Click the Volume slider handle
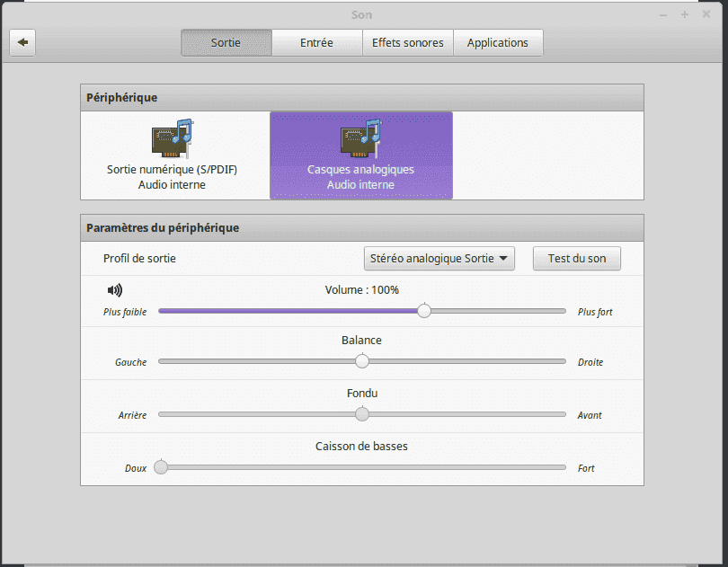728x567 pixels. [x=424, y=311]
